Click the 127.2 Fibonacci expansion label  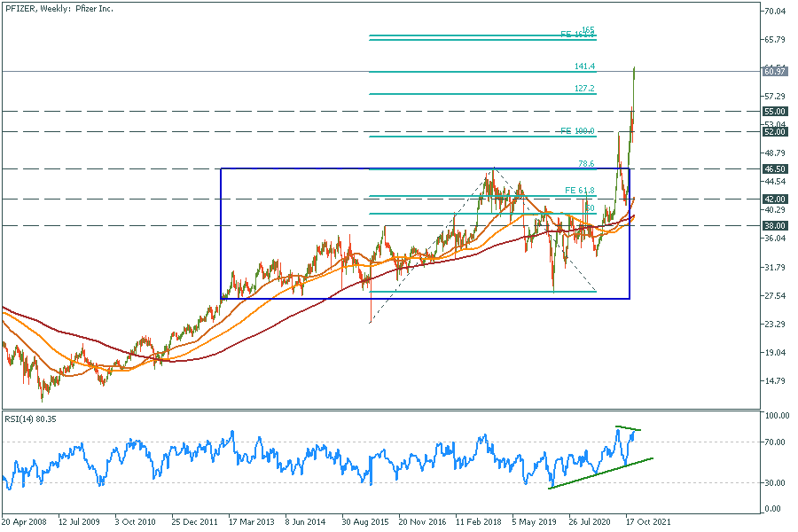[x=584, y=89]
